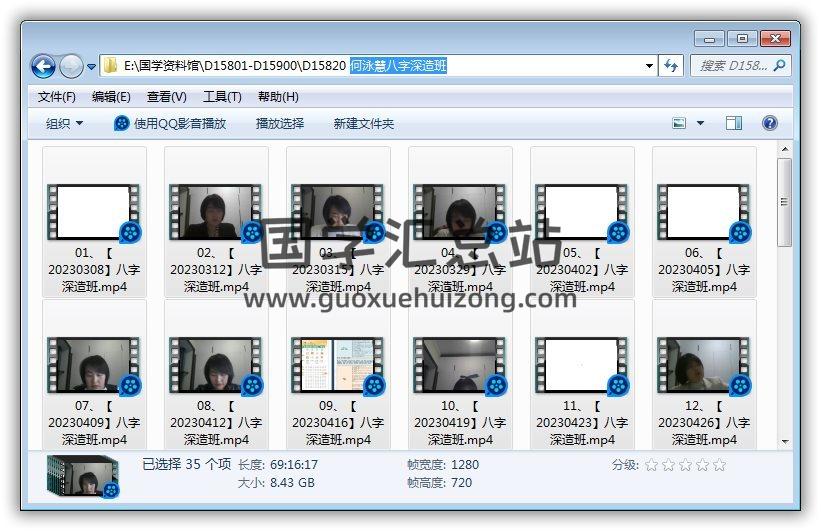Select video thumbnail 09 20230416
The image size is (821, 531).
337,365
